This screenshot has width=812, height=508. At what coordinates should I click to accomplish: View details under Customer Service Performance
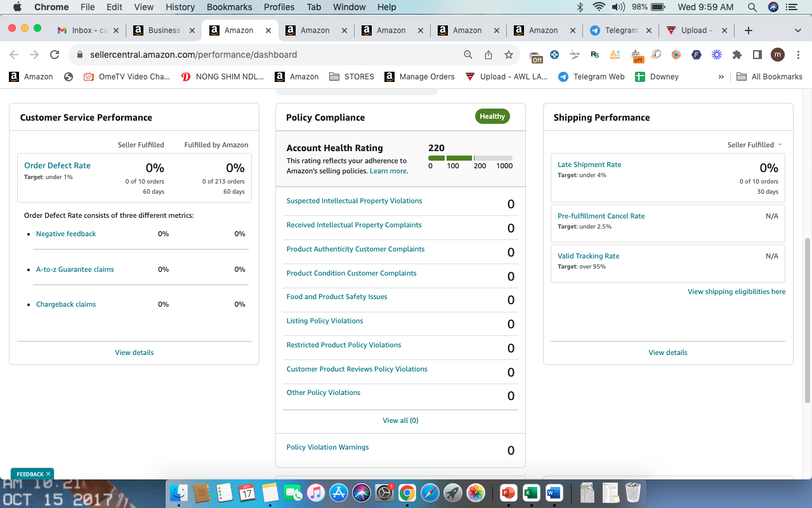(134, 352)
